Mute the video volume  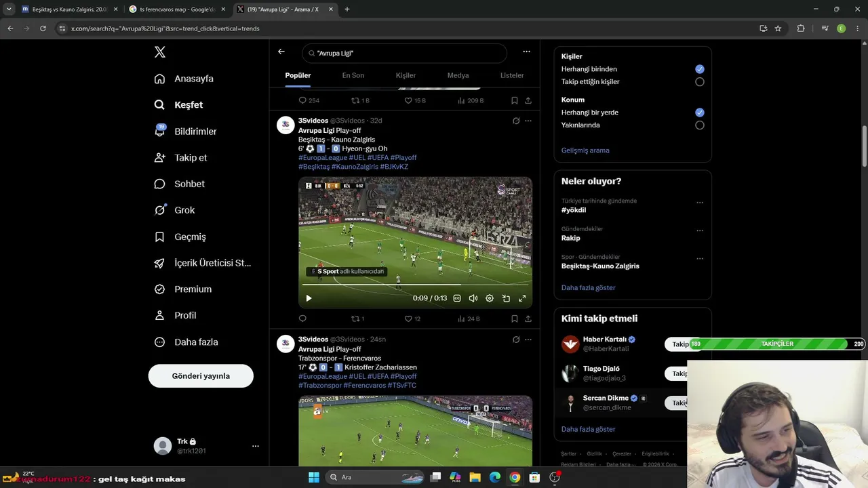click(x=473, y=298)
